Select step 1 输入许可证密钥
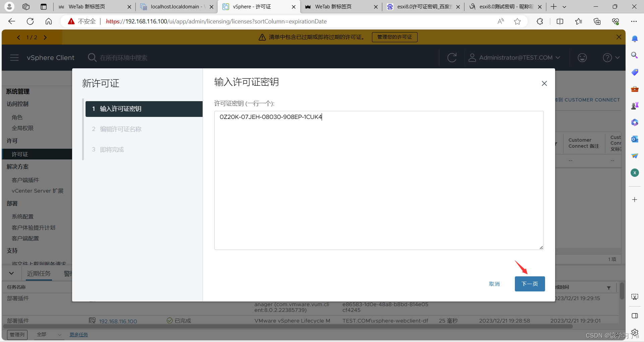 coord(144,109)
